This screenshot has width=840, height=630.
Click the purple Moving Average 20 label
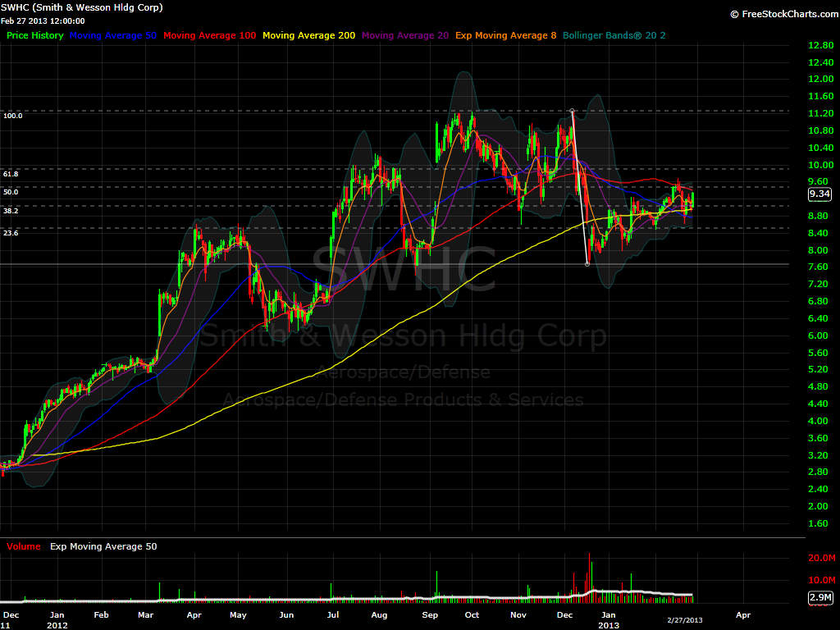404,35
